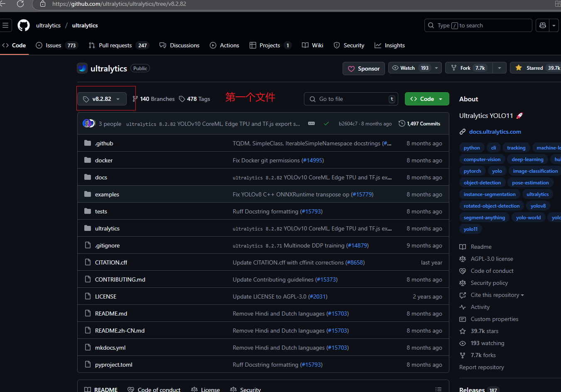Open the .gitignore file
The height and width of the screenshot is (392, 561).
click(107, 245)
